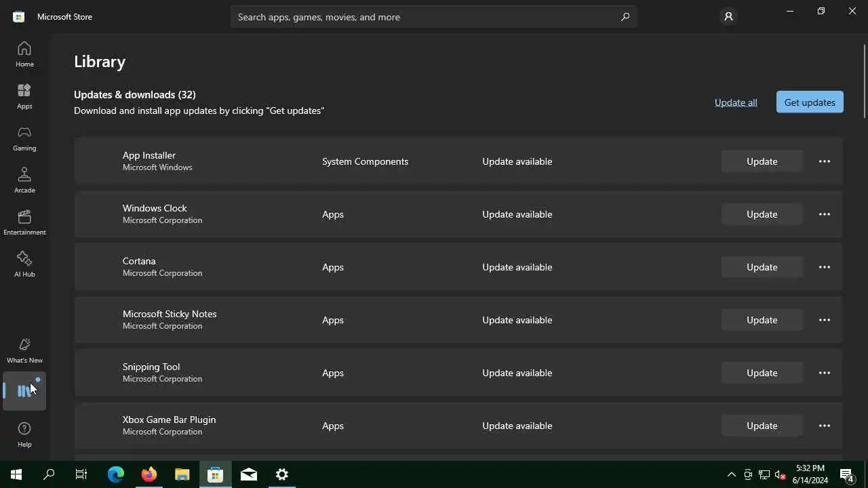Select the Snipping Tool row title

tap(151, 367)
